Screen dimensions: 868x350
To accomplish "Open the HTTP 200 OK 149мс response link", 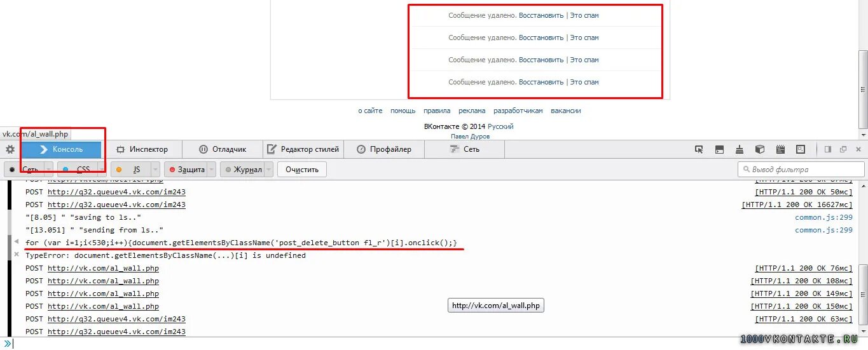I will pyautogui.click(x=801, y=293).
